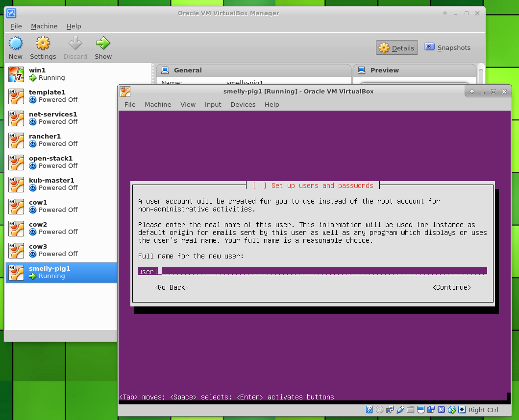Click the roll-up arrow on Manager window

(x=445, y=13)
